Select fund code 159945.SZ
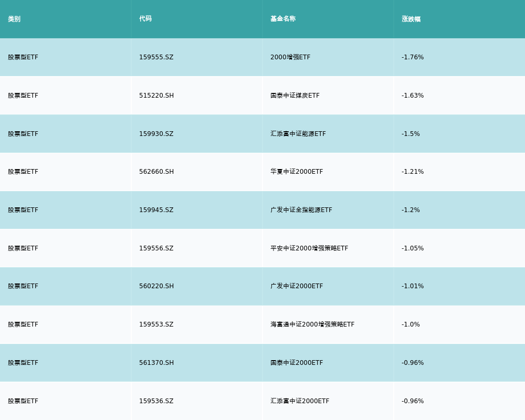 tap(156, 210)
